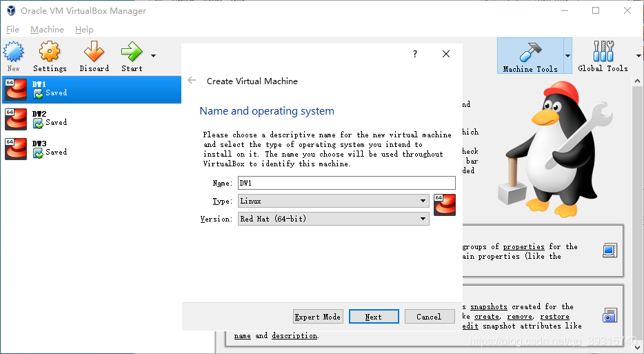Click the New virtual machine toolbar icon
The width and height of the screenshot is (644, 354).
(x=13, y=51)
